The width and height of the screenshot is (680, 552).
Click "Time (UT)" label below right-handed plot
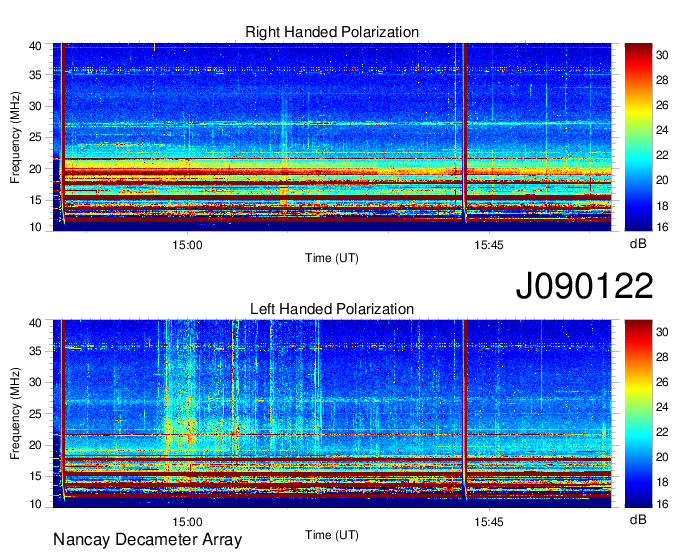coord(332,258)
